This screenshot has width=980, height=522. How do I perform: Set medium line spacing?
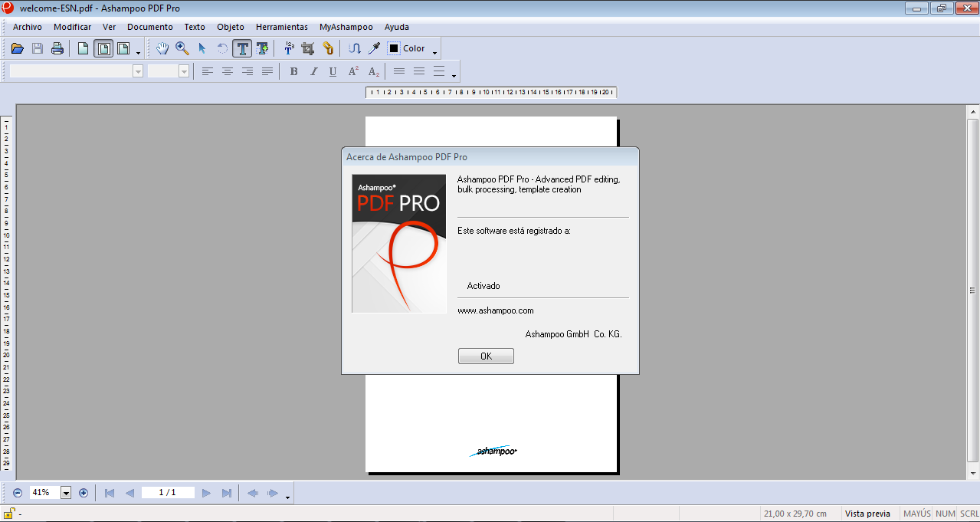point(419,71)
